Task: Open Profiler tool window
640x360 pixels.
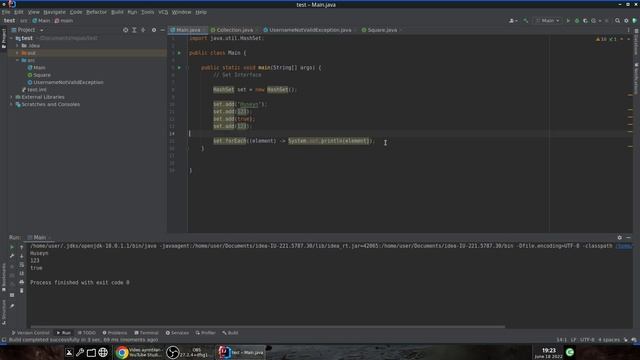Action: tap(205, 333)
